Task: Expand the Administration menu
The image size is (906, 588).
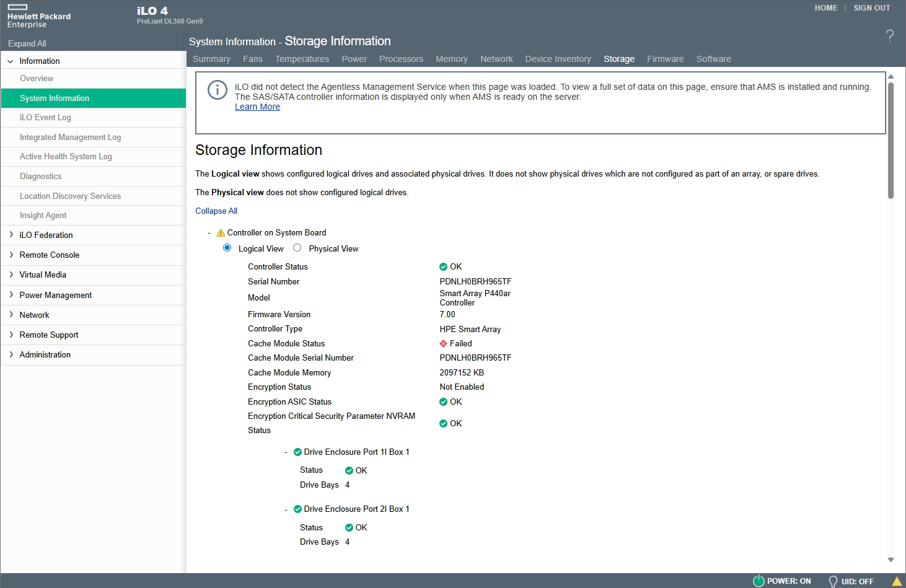Action: (x=11, y=354)
